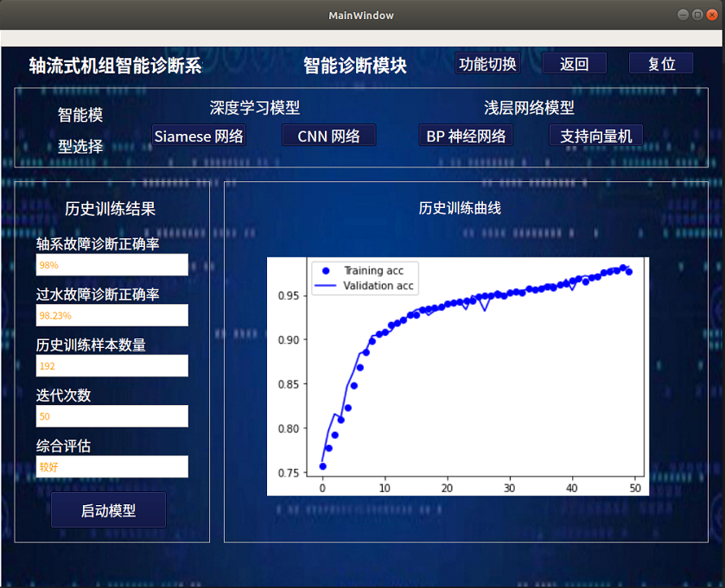Viewport: 725px width, 588px height.
Task: Close the MainWindow window
Action: [711, 15]
